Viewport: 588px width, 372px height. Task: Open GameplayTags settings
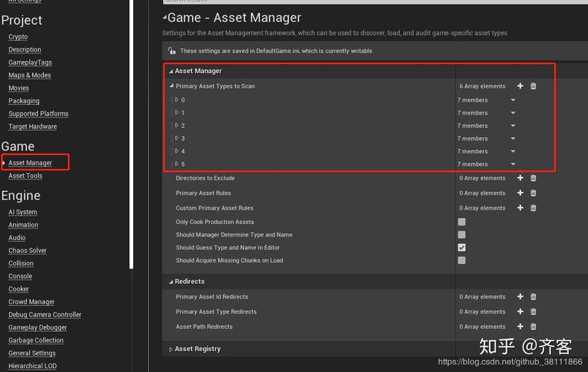tap(30, 62)
